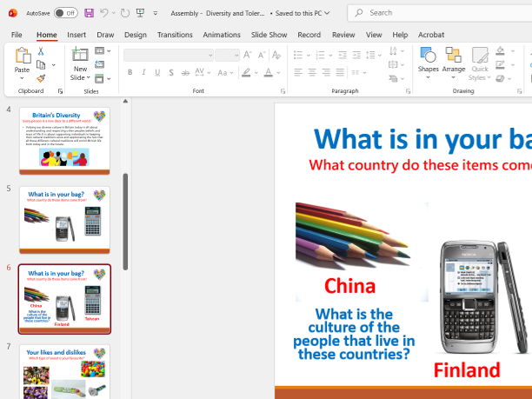Viewport: 532px width, 399px height.
Task: Select the Format Painter brush
Action: tap(41, 78)
